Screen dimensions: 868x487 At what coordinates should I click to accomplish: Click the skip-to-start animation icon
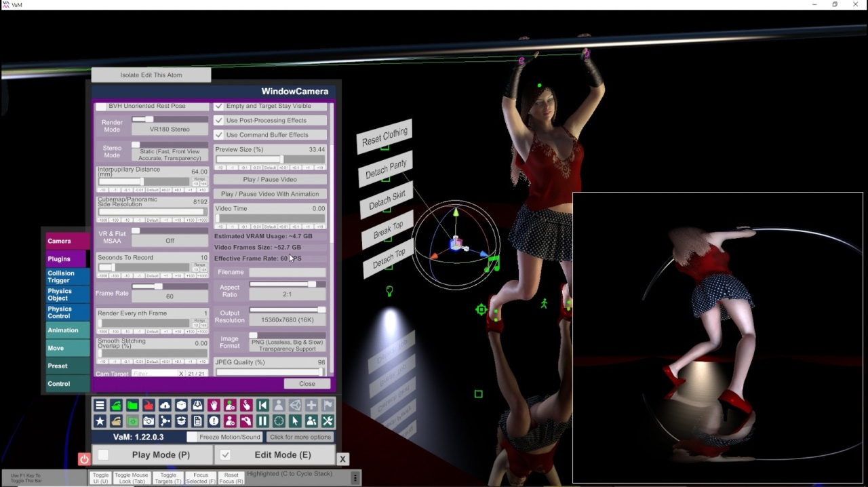(262, 406)
